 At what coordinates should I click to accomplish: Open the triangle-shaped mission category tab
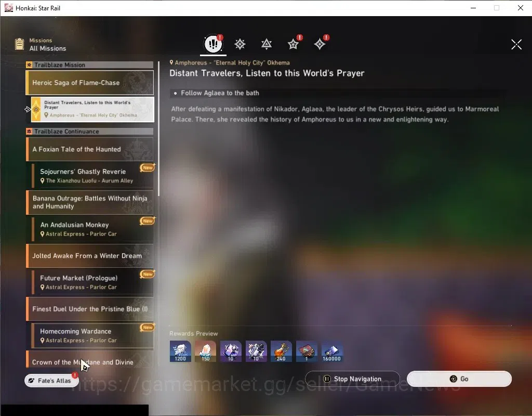click(267, 44)
